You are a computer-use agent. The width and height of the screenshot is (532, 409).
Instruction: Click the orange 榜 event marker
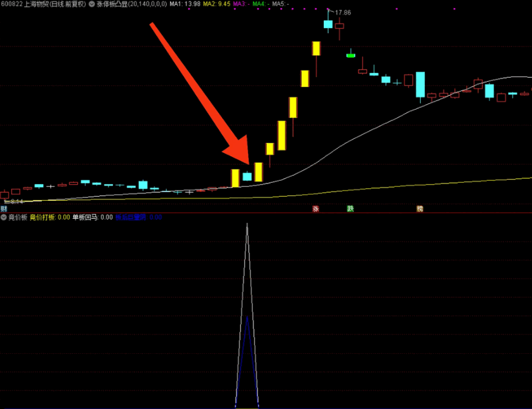[x=420, y=209]
